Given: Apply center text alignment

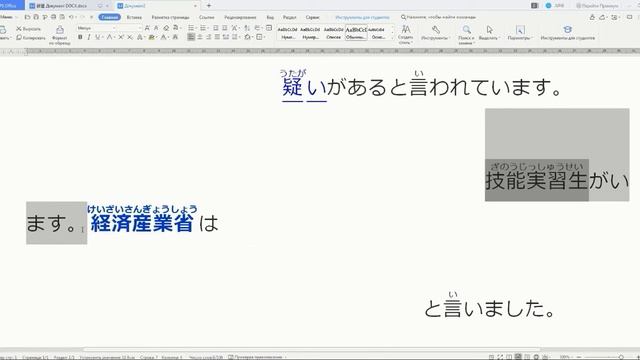Looking at the screenshot, I should [x=200, y=37].
